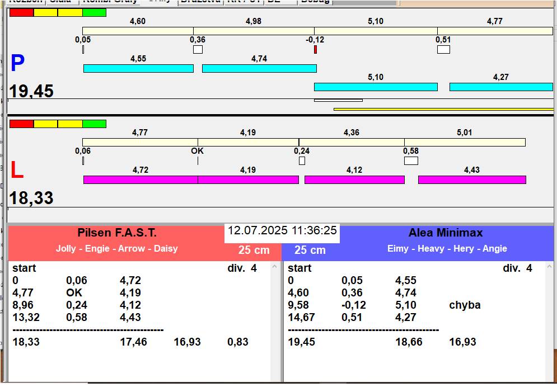The height and width of the screenshot is (392, 557).
Task: Select the magenta 4,43 run bar
Action: [472, 180]
